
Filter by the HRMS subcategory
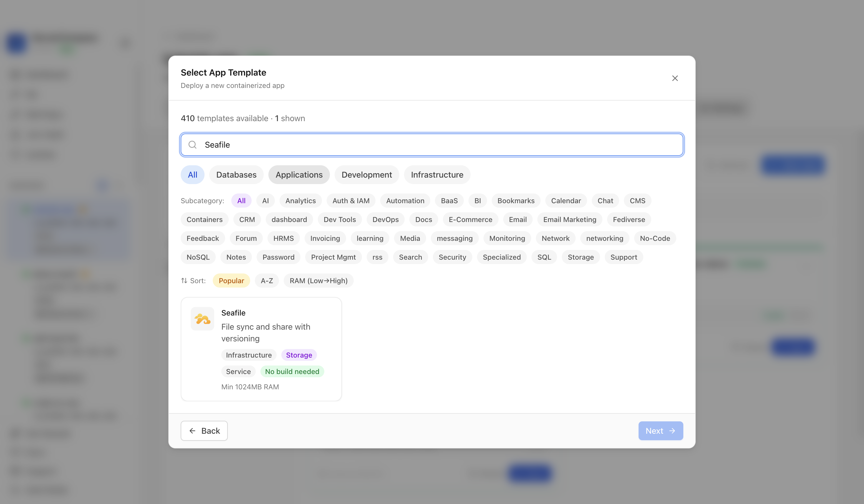(x=284, y=238)
